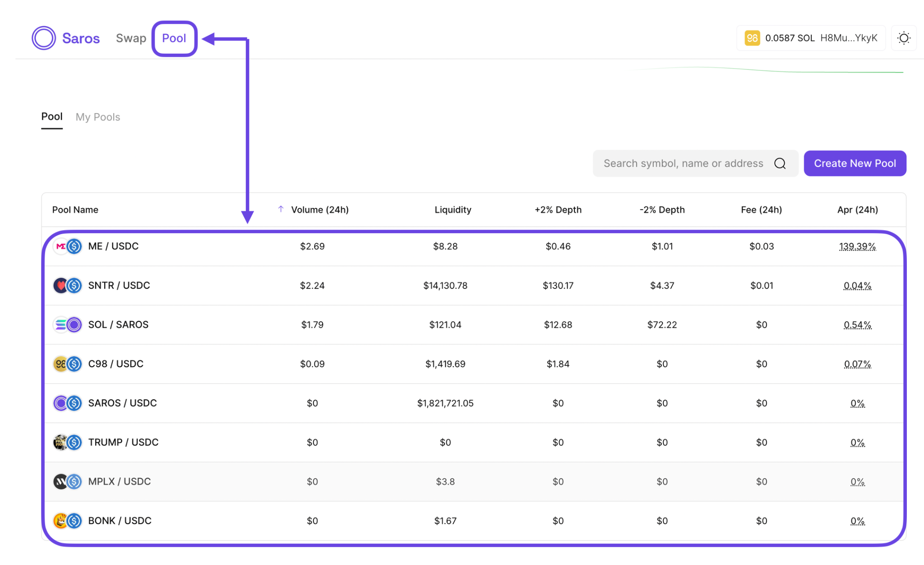Open wallet address H8Mu...YkyK
Viewport: 924px width, 565px height.
848,38
